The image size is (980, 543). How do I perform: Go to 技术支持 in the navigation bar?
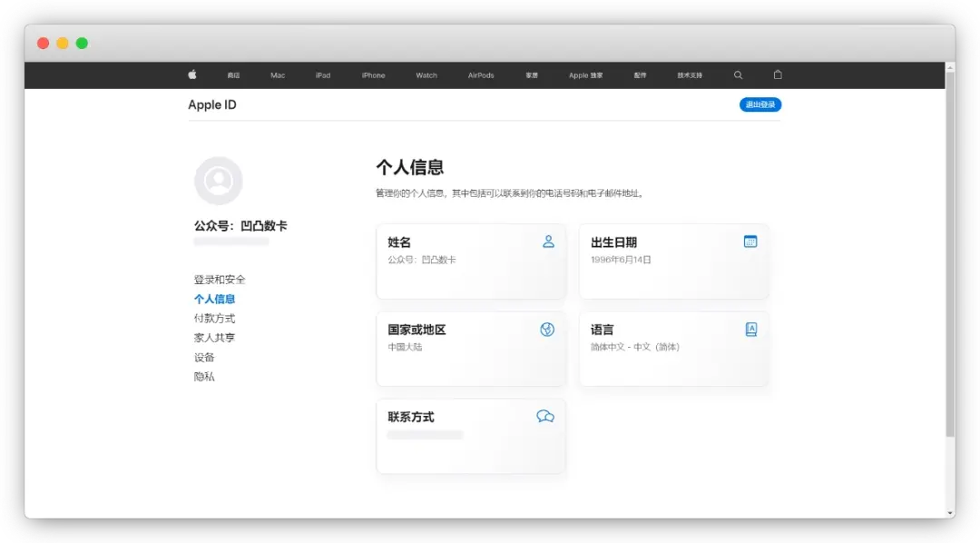coord(690,75)
